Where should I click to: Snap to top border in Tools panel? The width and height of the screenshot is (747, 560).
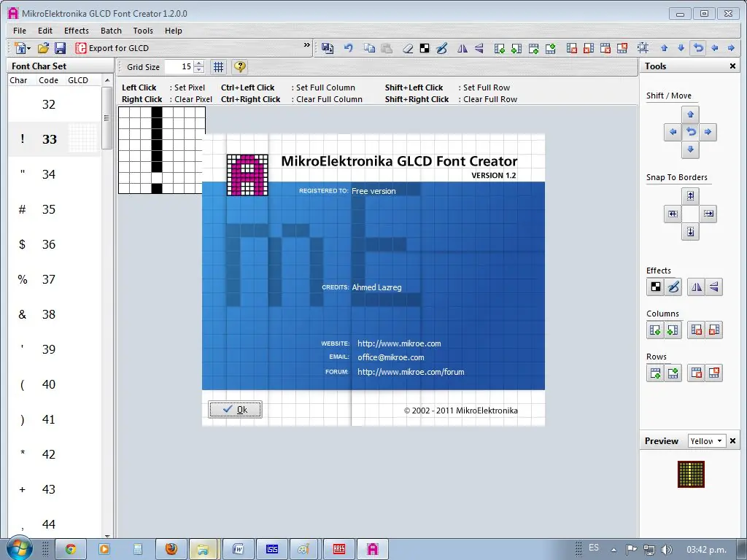(x=690, y=195)
